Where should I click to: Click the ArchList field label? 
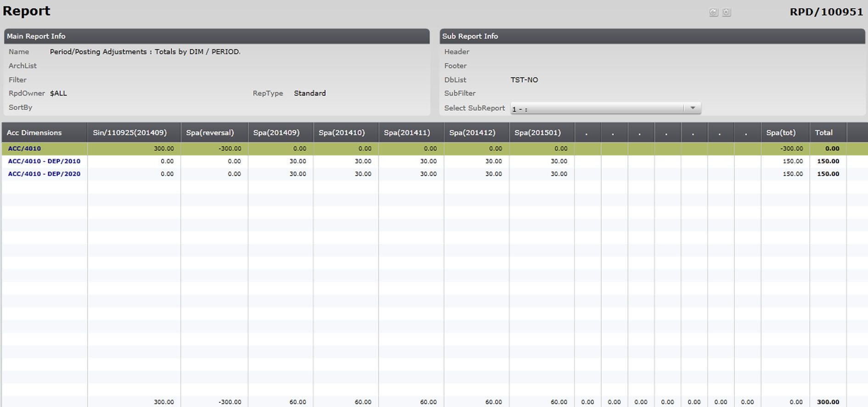click(x=23, y=66)
